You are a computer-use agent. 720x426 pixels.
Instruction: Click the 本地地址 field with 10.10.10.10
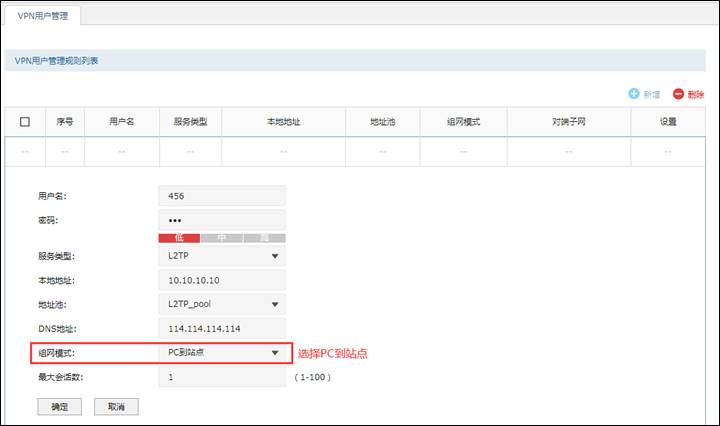222,281
